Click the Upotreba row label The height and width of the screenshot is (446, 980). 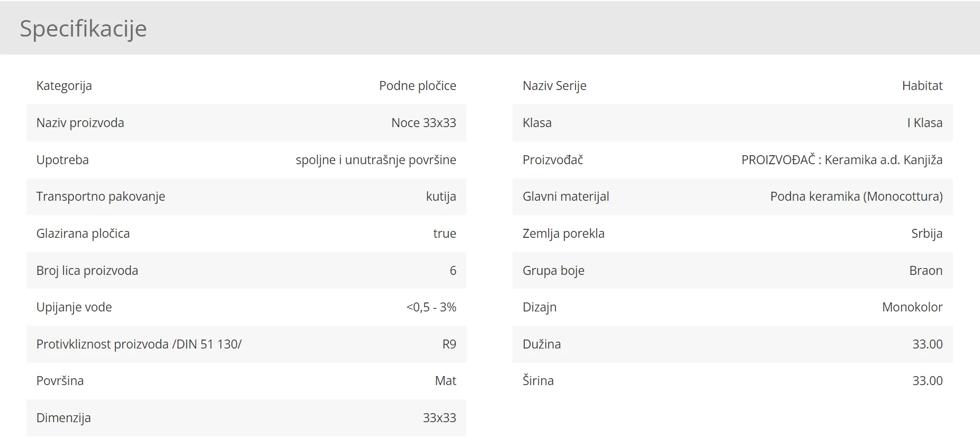(62, 160)
